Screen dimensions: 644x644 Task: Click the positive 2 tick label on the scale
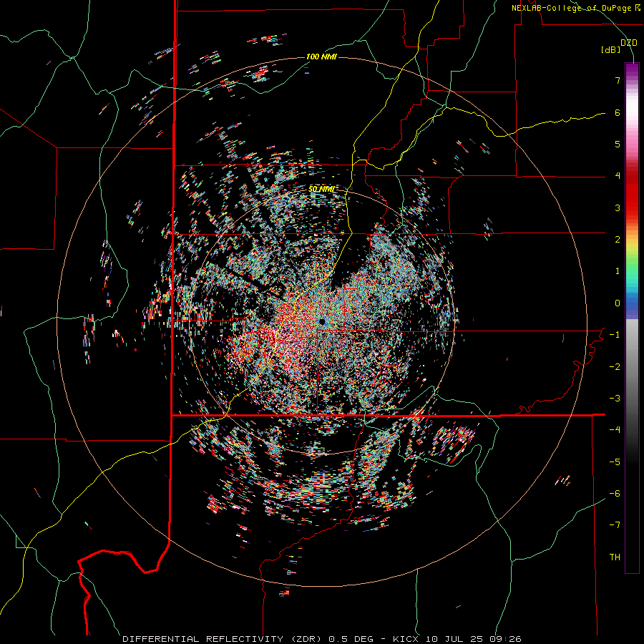(618, 240)
